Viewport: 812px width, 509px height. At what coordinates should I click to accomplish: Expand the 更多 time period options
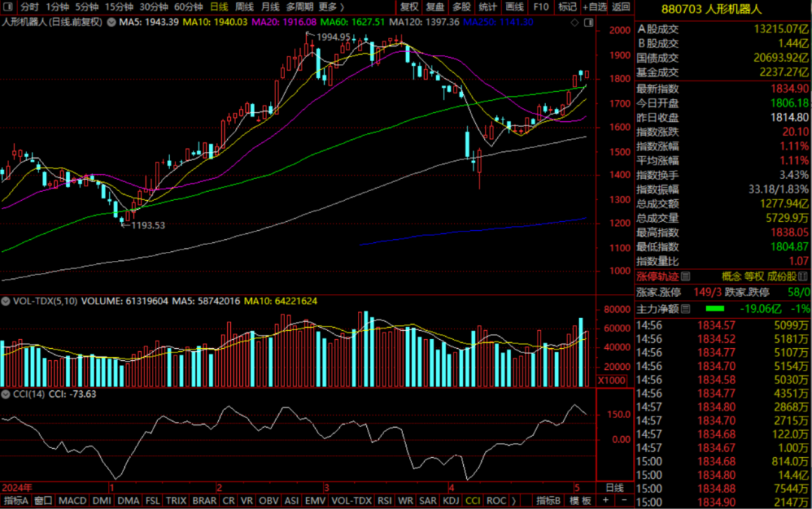tap(330, 7)
